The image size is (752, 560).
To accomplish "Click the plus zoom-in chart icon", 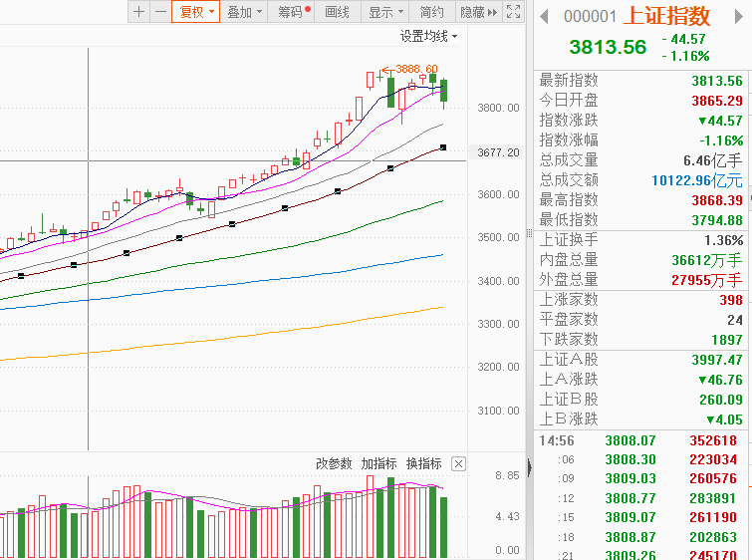I will click(138, 12).
